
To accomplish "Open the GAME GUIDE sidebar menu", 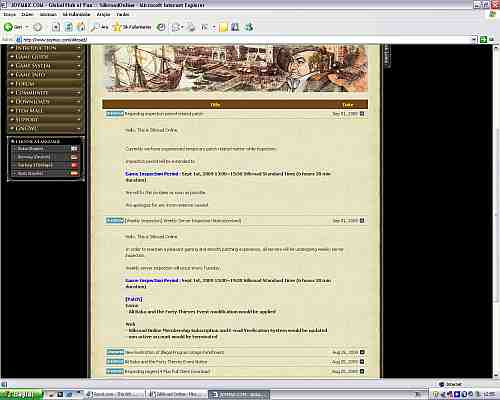I will pos(46,57).
